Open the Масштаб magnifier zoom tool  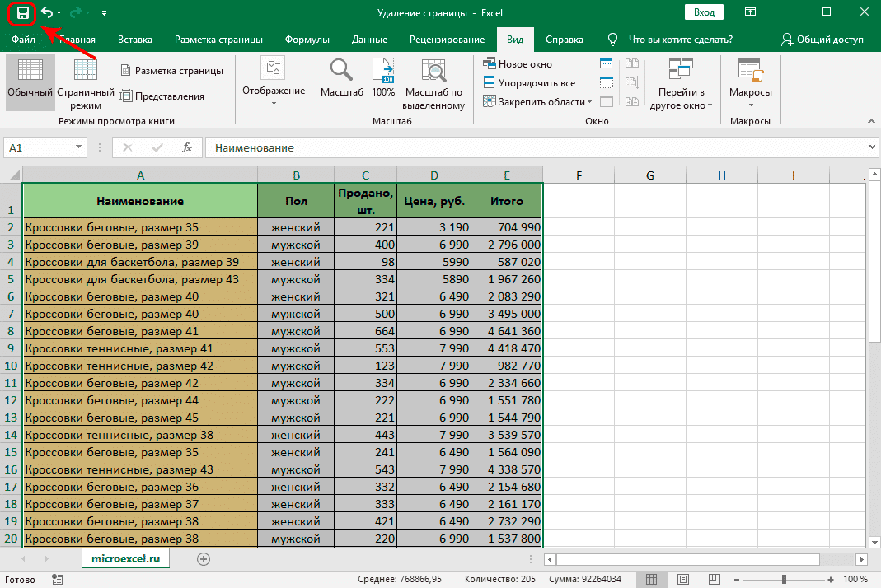coord(341,78)
